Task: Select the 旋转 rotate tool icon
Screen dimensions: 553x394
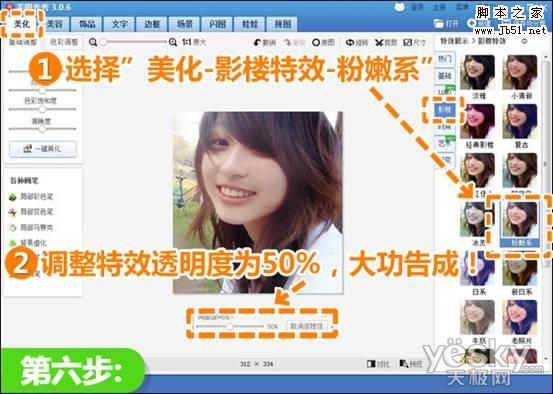Action: point(350,42)
